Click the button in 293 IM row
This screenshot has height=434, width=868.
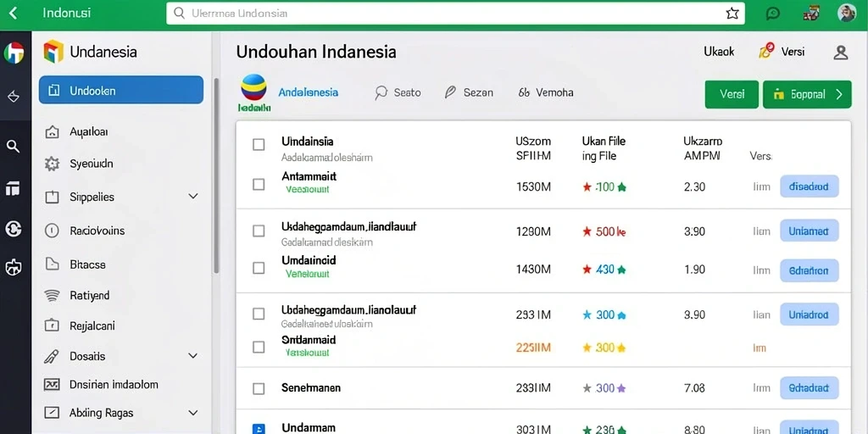810,314
